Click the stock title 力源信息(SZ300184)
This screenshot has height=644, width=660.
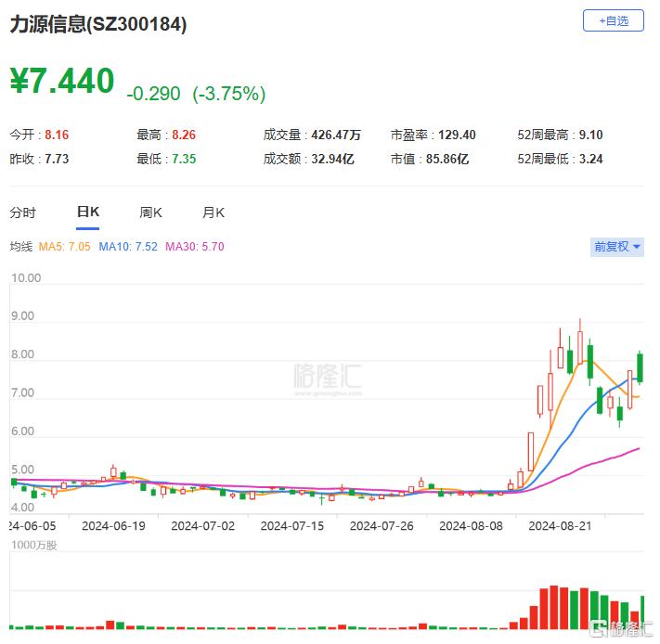(98, 24)
